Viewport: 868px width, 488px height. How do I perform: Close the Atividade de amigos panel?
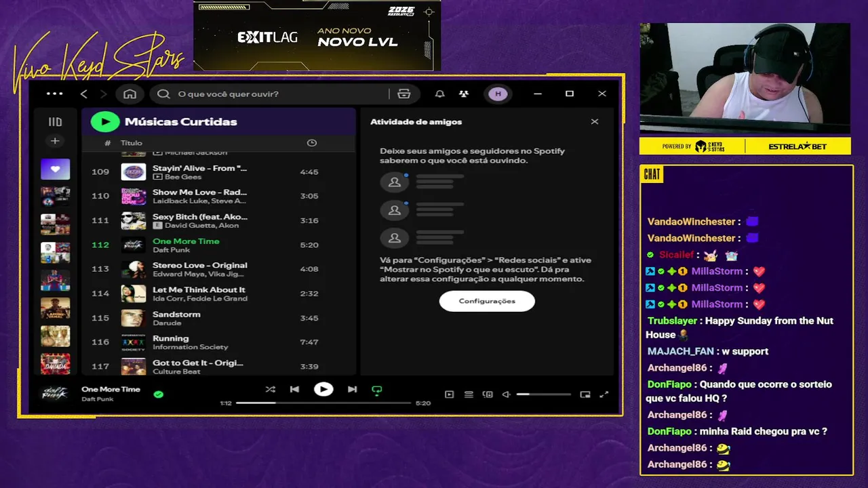(595, 122)
